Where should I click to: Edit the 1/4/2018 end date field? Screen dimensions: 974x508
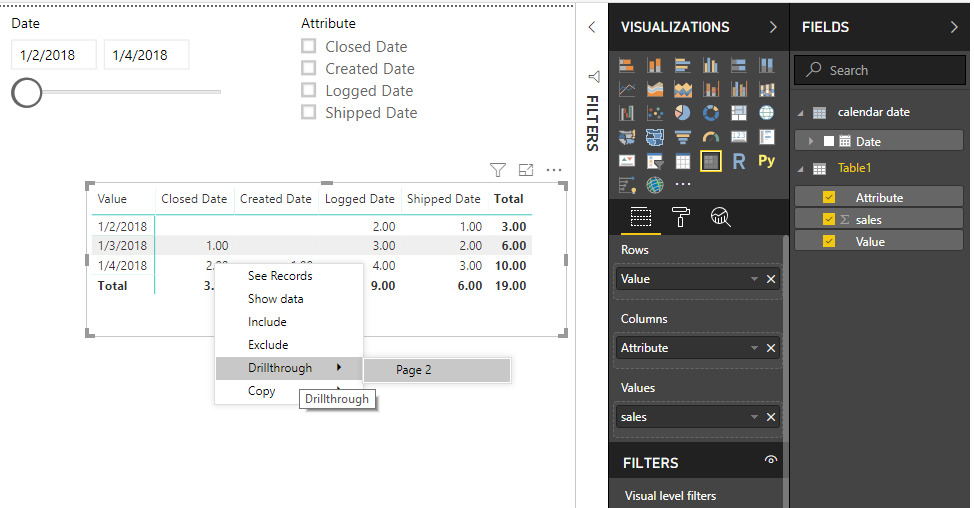tap(146, 55)
